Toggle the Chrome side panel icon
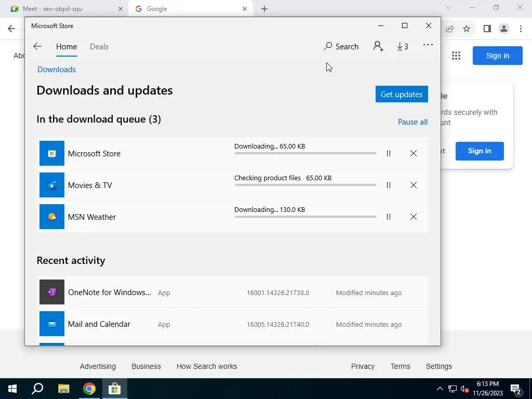 (x=487, y=29)
